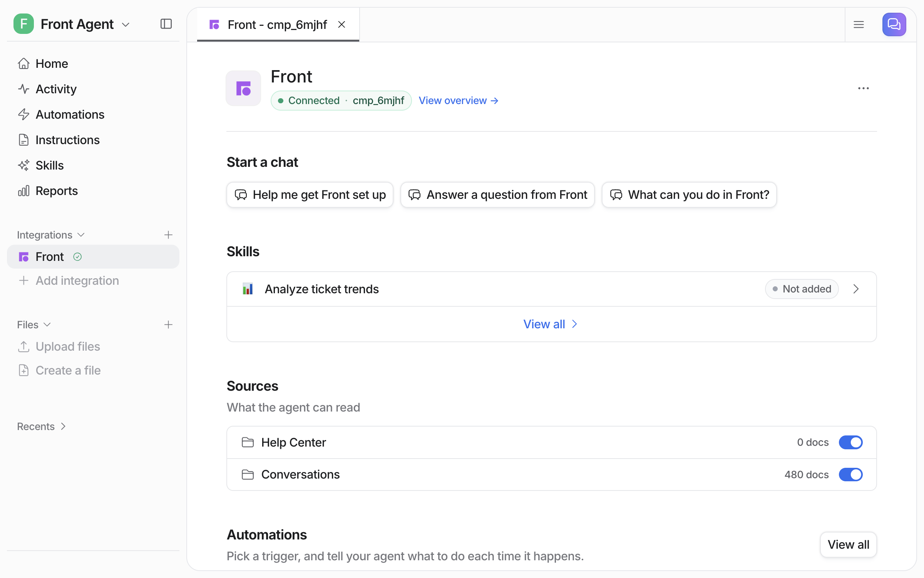Open Instructions page
Image resolution: width=924 pixels, height=578 pixels.
93,140
